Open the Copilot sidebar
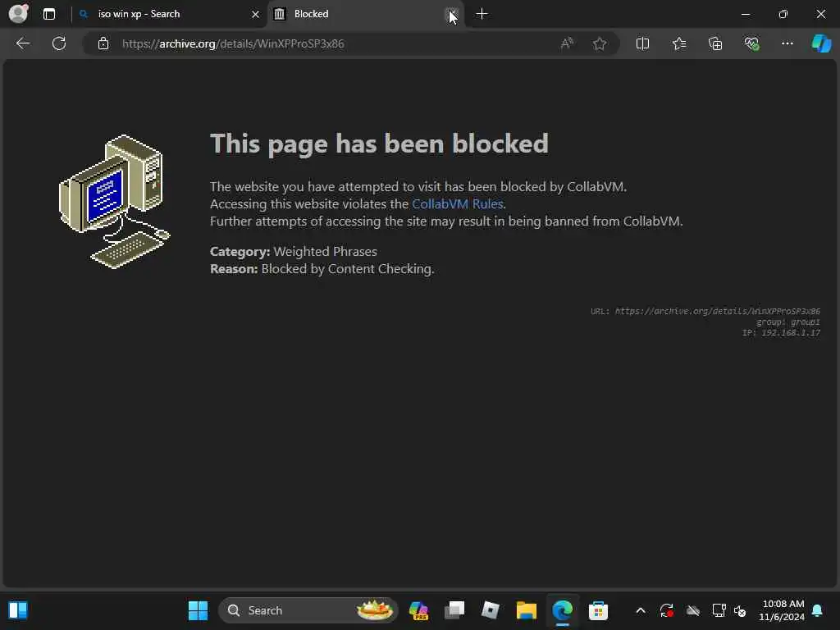 tap(821, 43)
